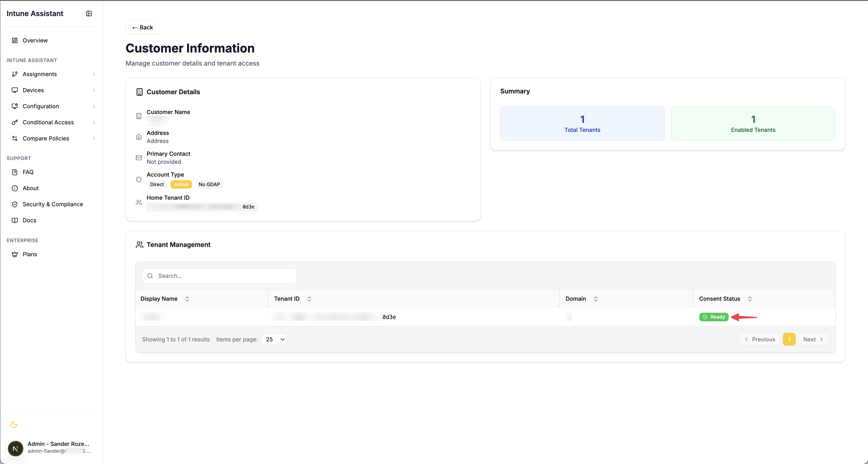Screen dimensions: 868x464
Task: Click the Overview grid icon
Action: pos(15,40)
